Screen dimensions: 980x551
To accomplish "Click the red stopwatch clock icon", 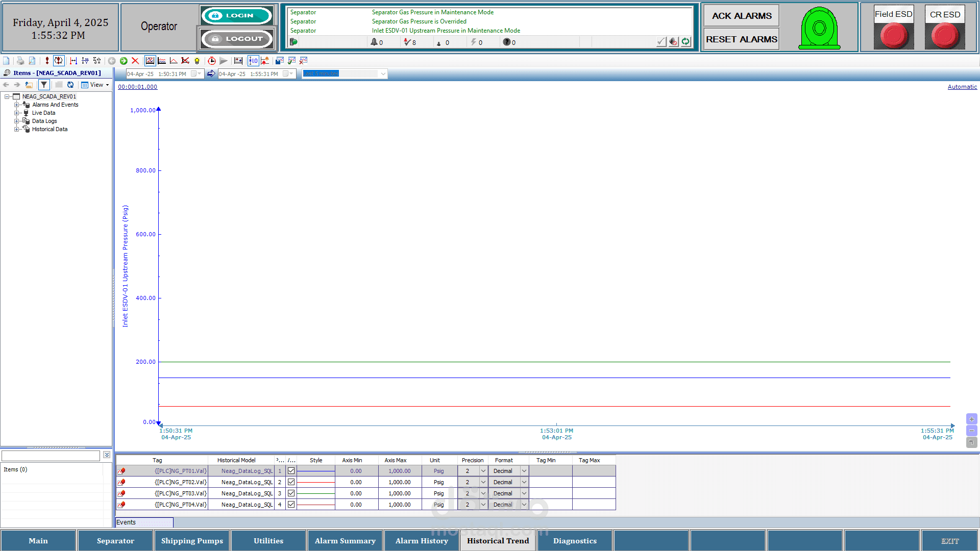I will pyautogui.click(x=211, y=61).
